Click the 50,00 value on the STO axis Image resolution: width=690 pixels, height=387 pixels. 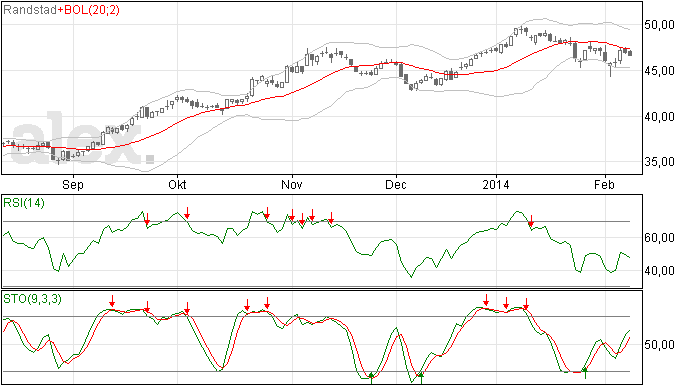tap(659, 345)
